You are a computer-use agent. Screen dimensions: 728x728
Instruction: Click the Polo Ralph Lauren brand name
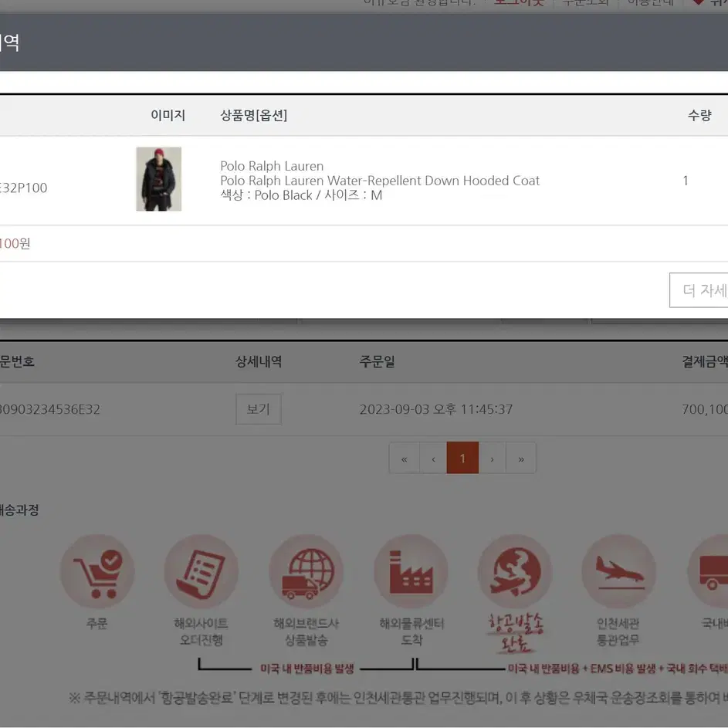(272, 166)
